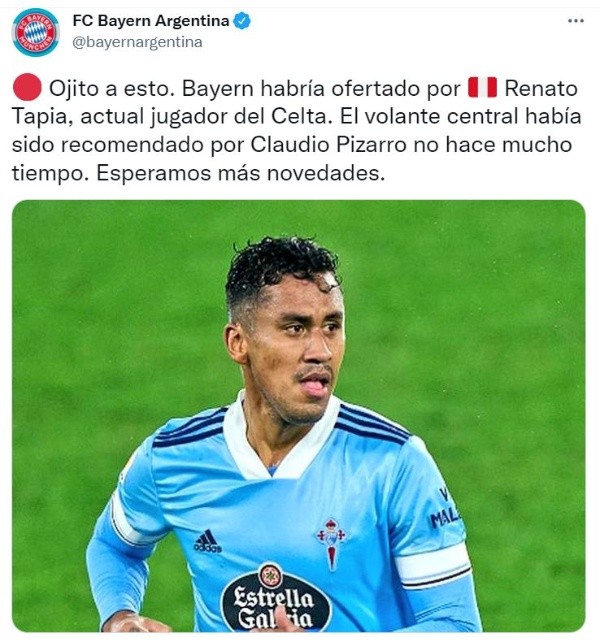Click the name "Claudio Pizarro" in tweet
The width and height of the screenshot is (600, 642).
pyautogui.click(x=328, y=145)
